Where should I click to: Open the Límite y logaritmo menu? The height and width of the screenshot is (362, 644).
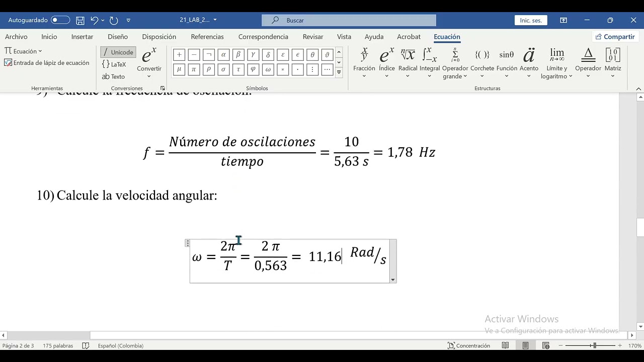click(556, 63)
